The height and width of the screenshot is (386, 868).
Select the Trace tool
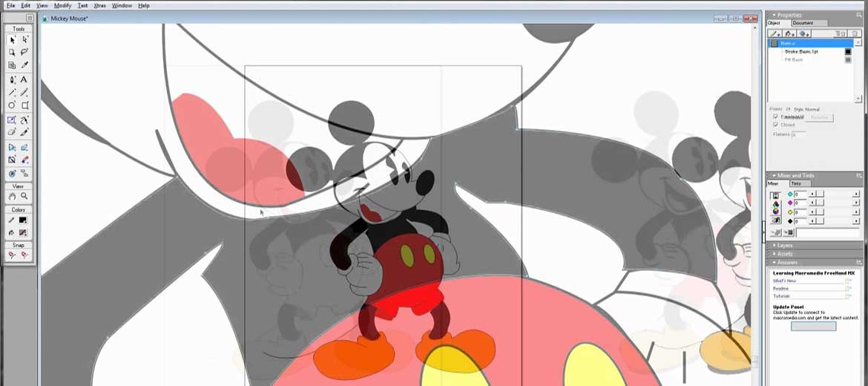[12, 160]
